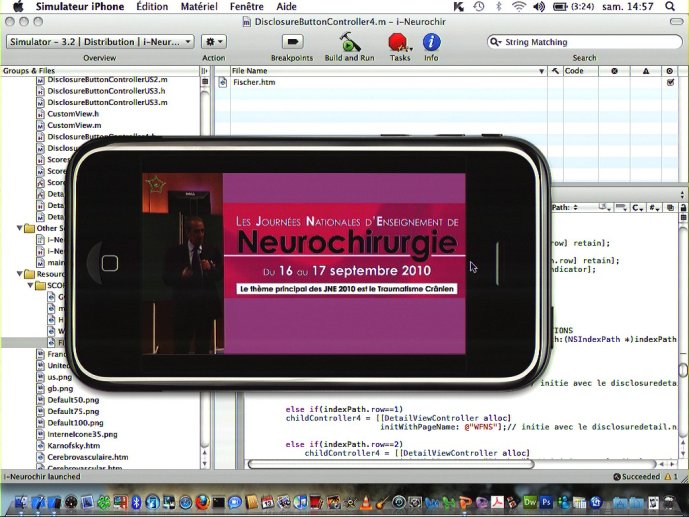Select CustomView.h in Groups & Files

click(73, 114)
